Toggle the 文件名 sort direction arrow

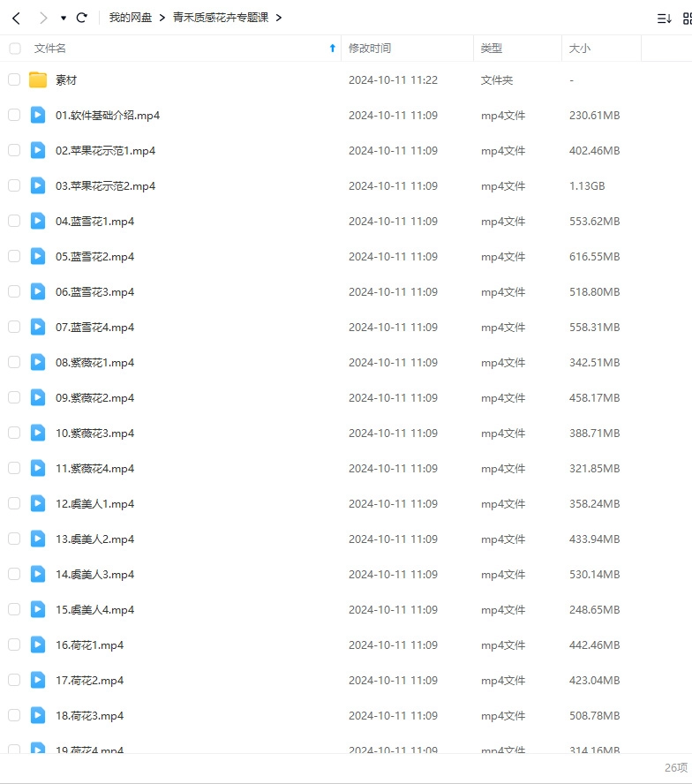point(332,49)
